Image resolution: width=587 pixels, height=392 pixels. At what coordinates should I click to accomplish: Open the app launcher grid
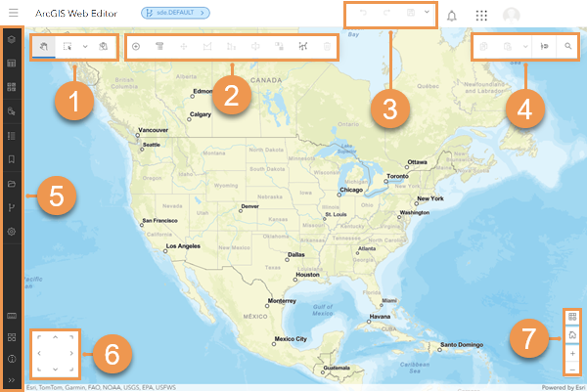(x=481, y=16)
